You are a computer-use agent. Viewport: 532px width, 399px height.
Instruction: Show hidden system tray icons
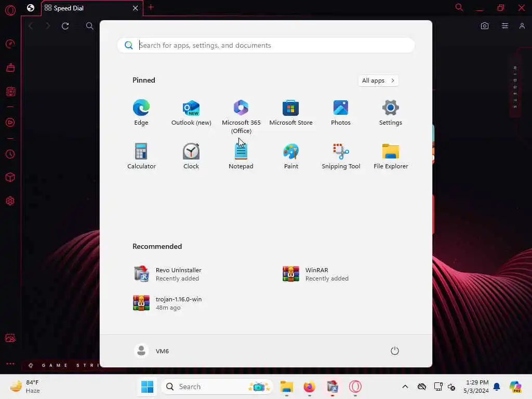pos(405,387)
